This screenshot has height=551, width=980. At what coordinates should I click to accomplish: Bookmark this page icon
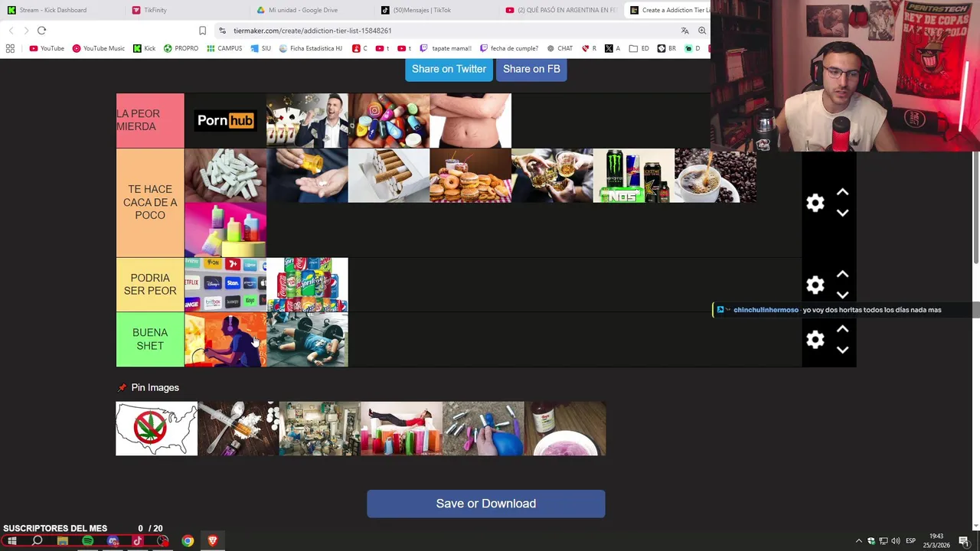tap(202, 31)
